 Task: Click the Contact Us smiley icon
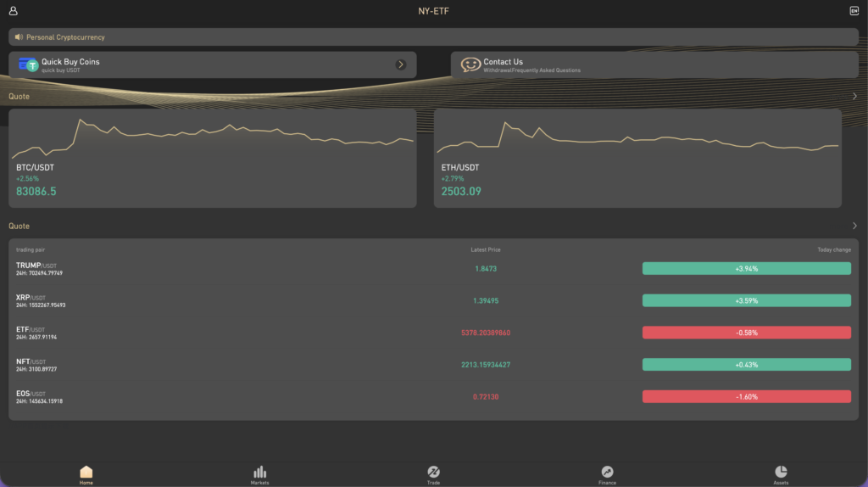pos(470,64)
